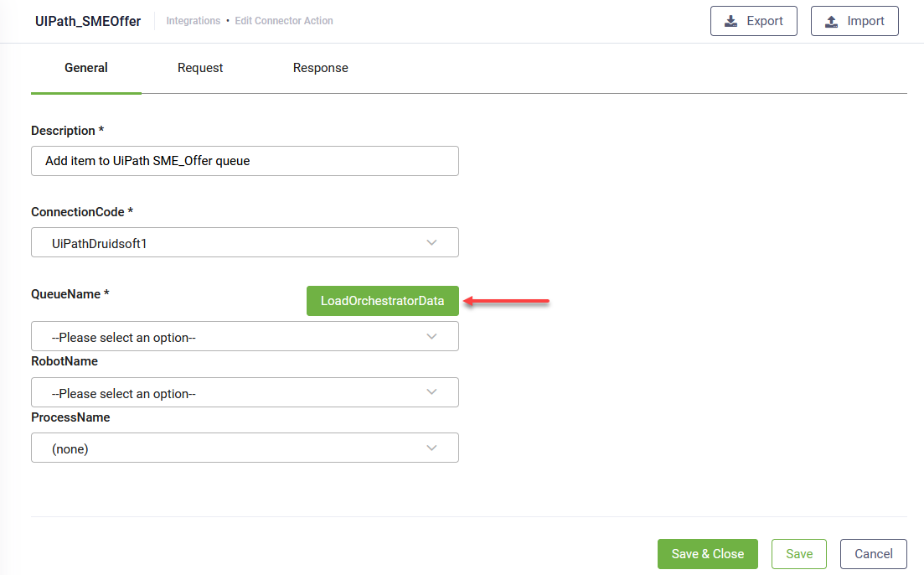924x575 pixels.
Task: Switch to the Response tab
Action: [x=320, y=68]
